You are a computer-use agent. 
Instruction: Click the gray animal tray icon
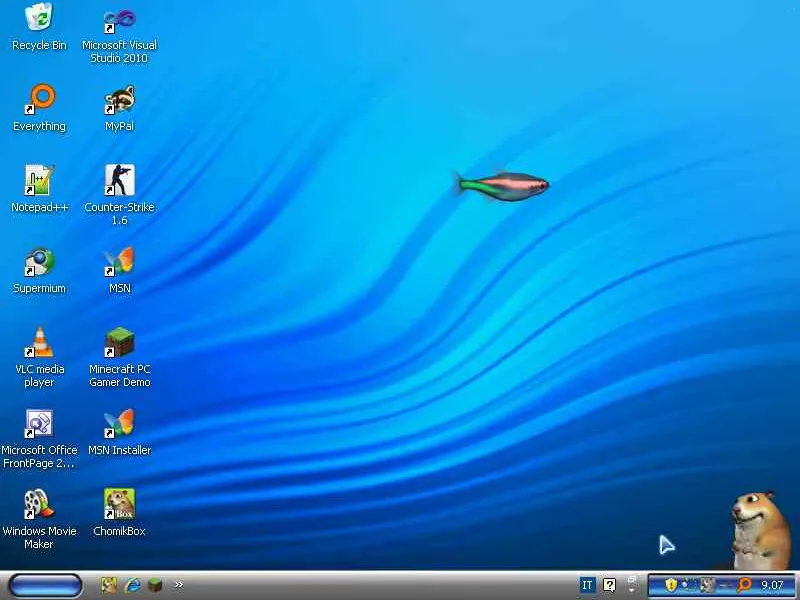pyautogui.click(x=707, y=585)
